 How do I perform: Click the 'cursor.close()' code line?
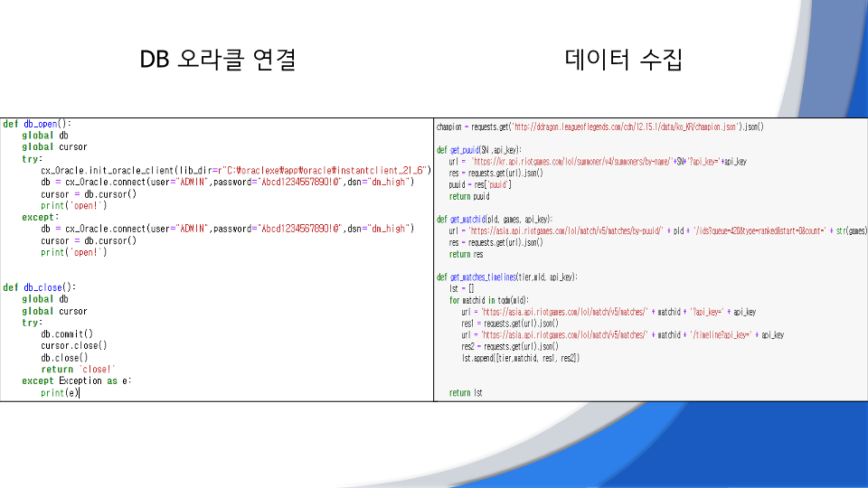tap(73, 346)
